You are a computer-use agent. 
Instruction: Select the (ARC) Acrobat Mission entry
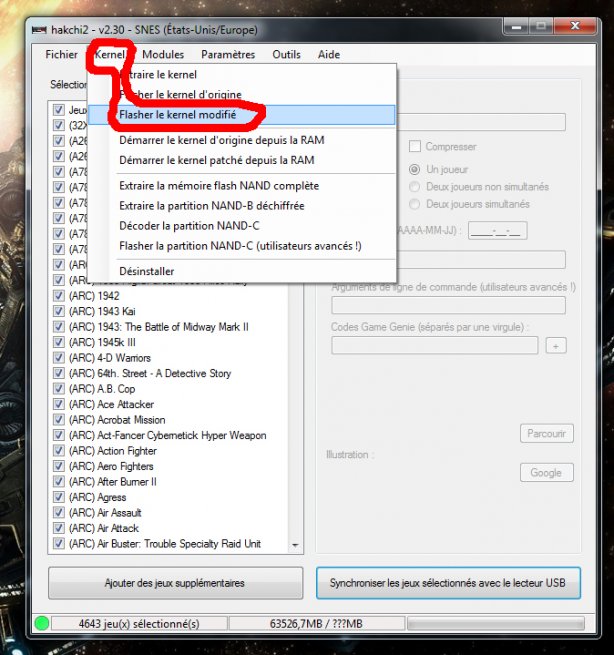(117, 420)
